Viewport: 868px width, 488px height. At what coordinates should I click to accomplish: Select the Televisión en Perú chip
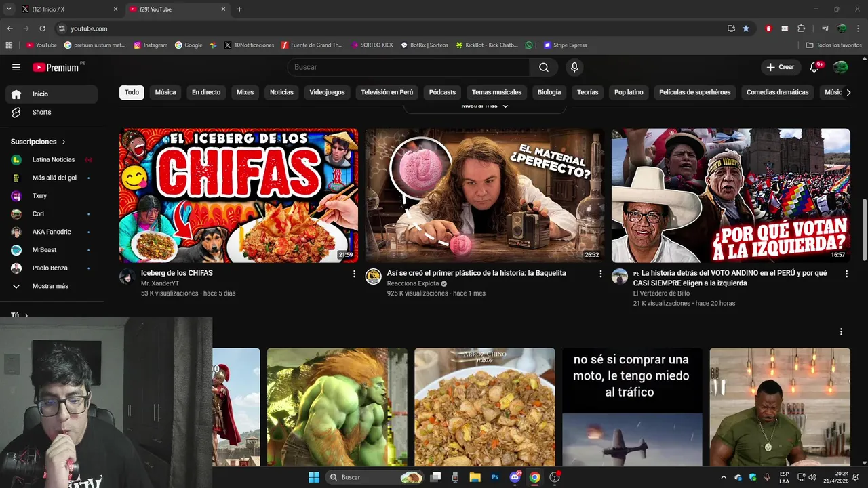(x=387, y=92)
